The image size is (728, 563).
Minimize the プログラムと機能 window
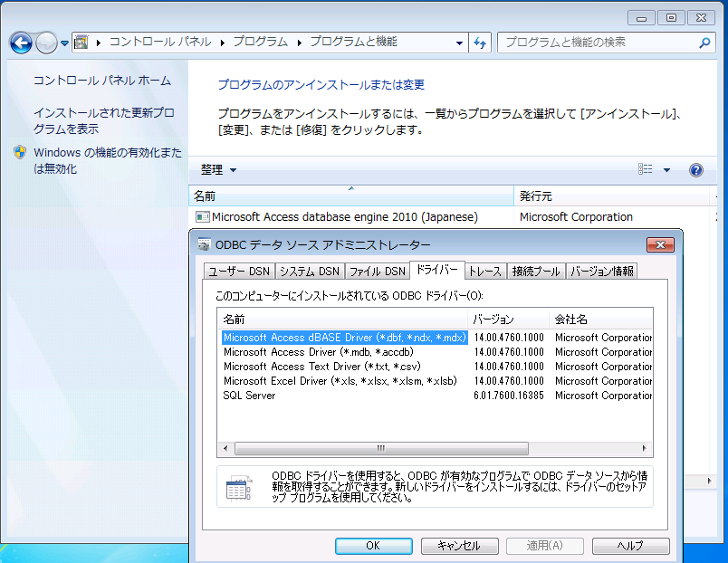point(641,18)
